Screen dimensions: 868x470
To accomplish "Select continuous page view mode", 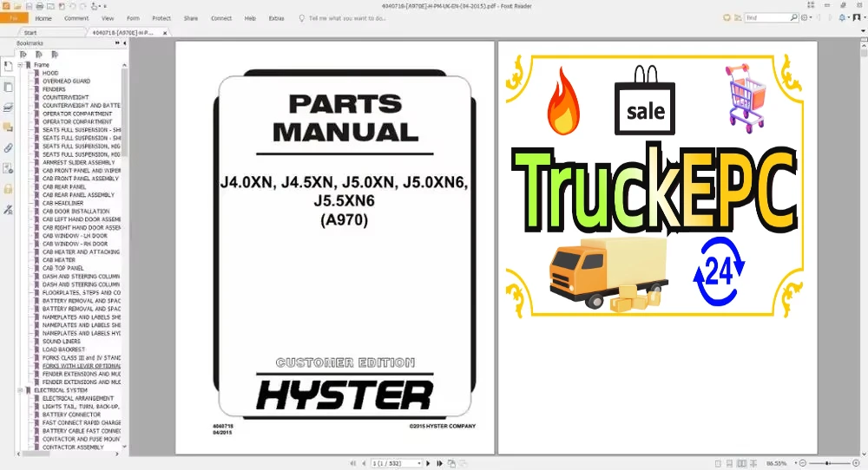I will pos(730,463).
